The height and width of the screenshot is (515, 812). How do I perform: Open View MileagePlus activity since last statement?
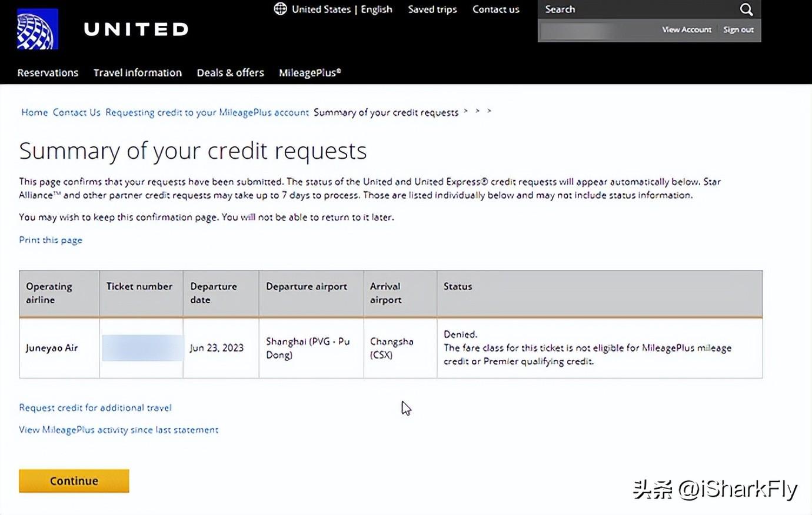click(118, 430)
